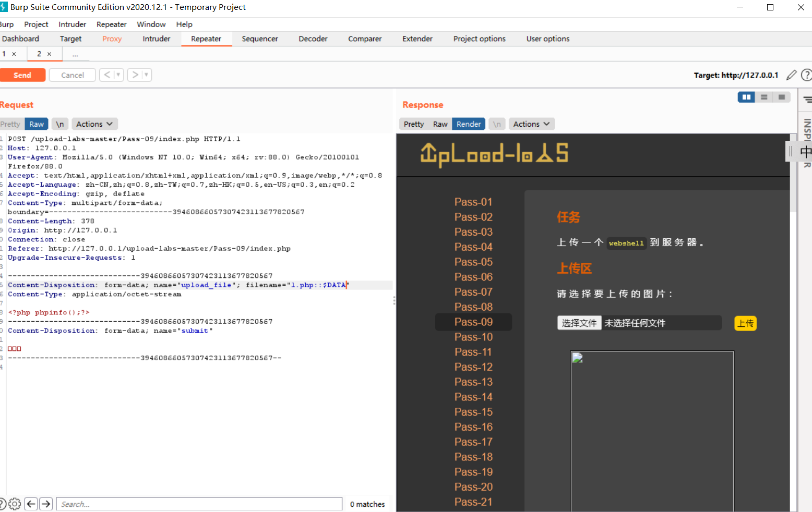Click Pass-21 link in rendered page

point(473,502)
